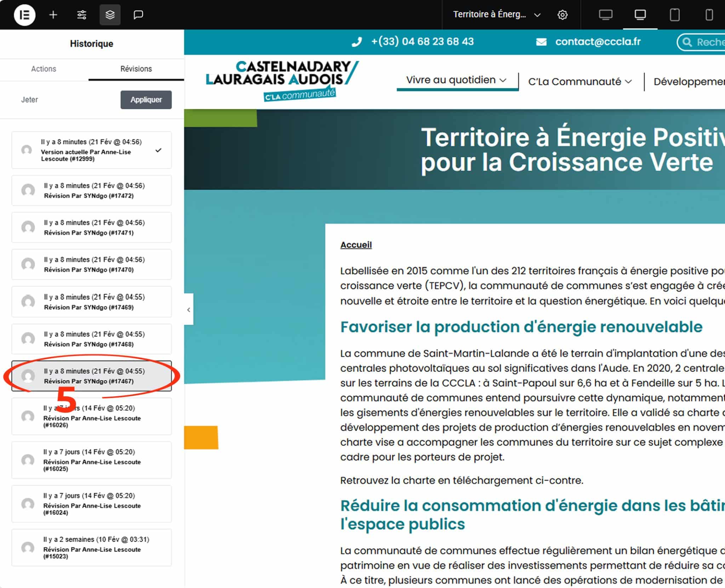Click the Réduire la consommation d'énergie heading
Image resolution: width=725 pixels, height=588 pixels.
532,515
